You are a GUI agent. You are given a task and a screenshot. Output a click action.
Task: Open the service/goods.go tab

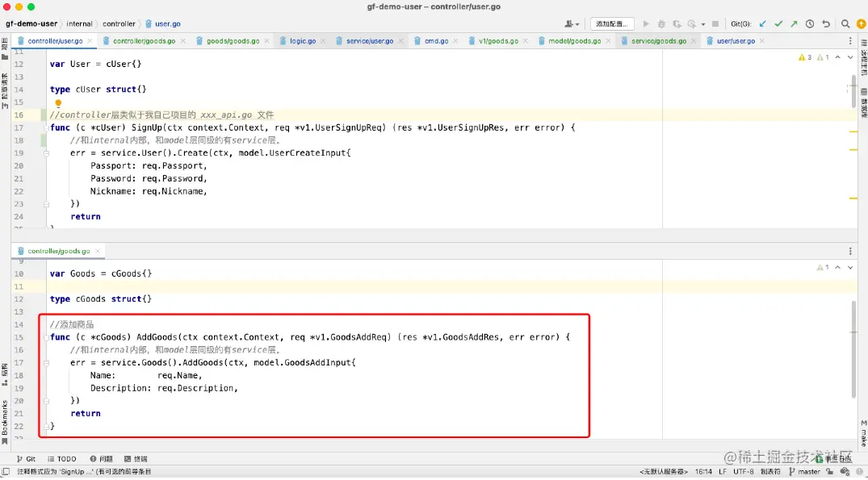(x=659, y=41)
